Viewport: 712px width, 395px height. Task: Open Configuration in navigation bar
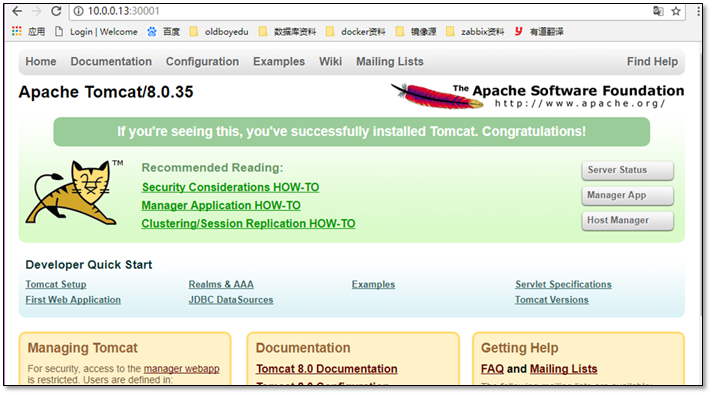203,61
